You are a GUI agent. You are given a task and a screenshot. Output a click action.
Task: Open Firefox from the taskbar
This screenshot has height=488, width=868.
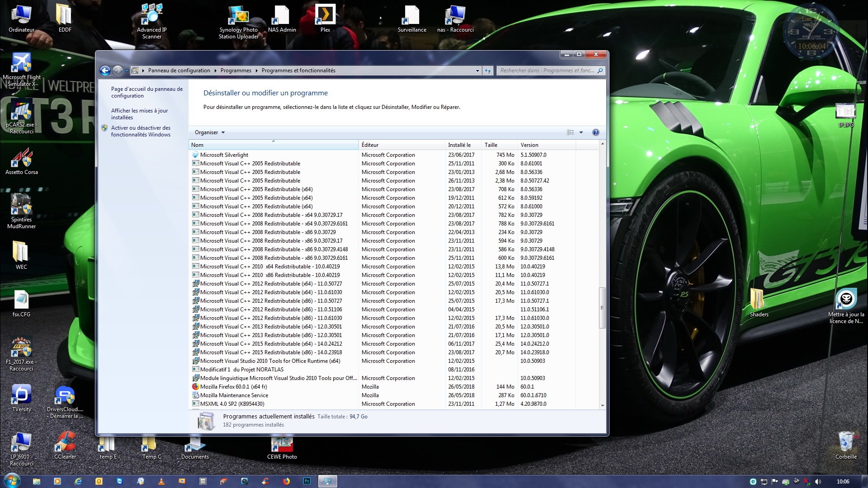pos(286,481)
